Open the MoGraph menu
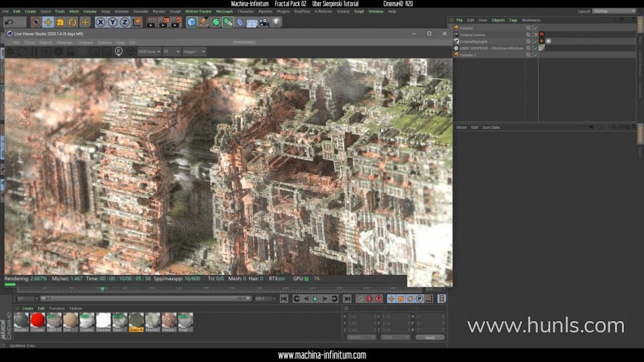The image size is (644, 362). pyautogui.click(x=224, y=11)
